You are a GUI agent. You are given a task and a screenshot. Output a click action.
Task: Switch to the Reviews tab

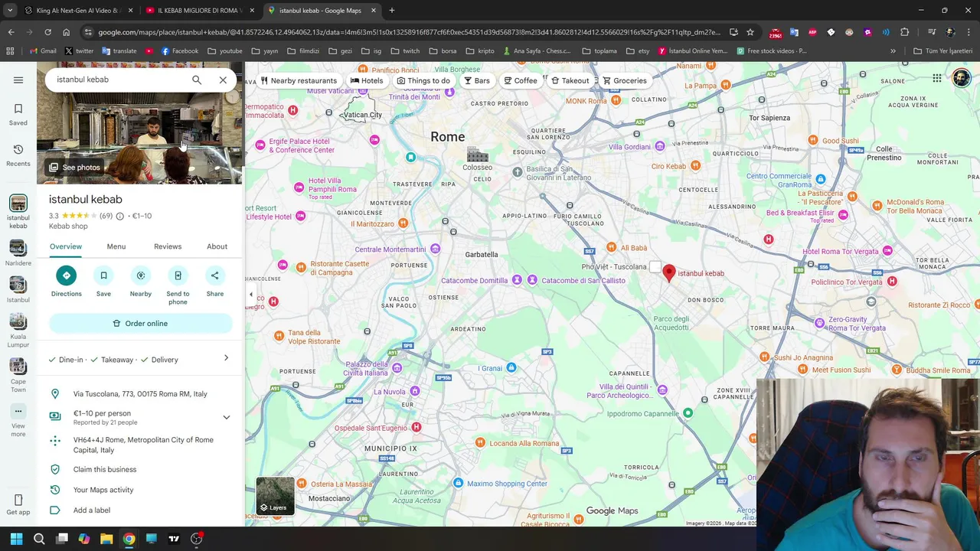coord(168,246)
